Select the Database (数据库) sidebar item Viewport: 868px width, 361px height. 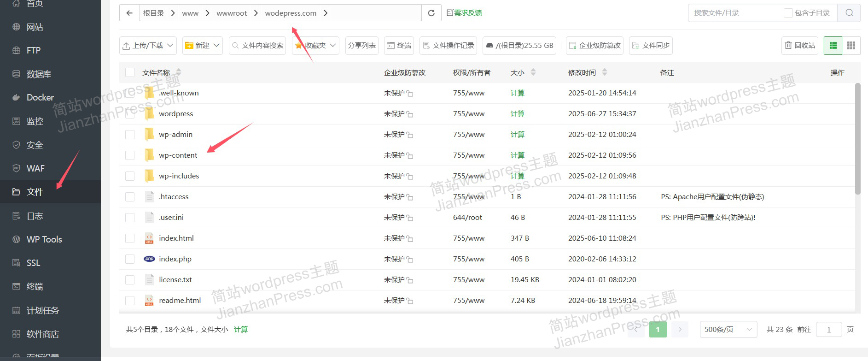click(x=39, y=74)
